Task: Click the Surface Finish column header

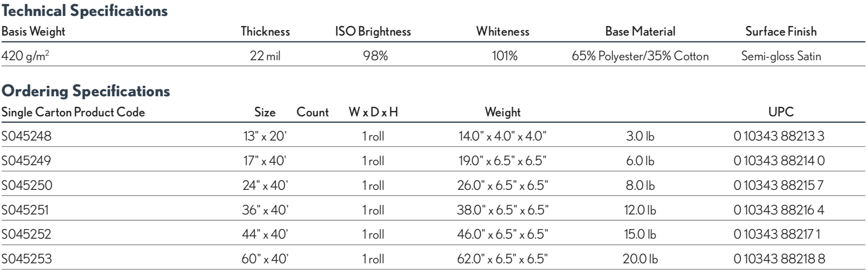Action: point(781,31)
